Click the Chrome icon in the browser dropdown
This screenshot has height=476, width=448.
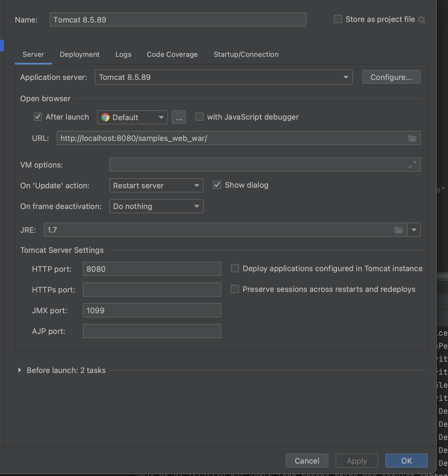point(105,118)
